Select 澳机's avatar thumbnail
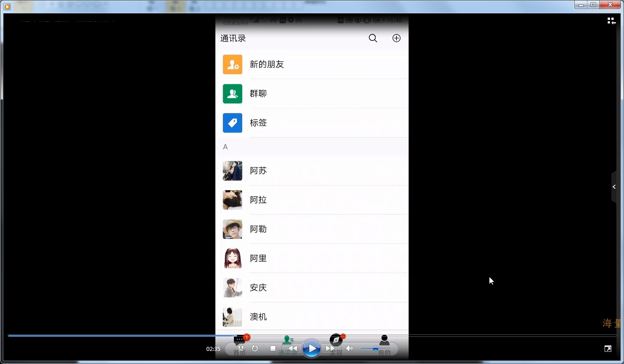Viewport: 624px width, 364px height. click(233, 317)
